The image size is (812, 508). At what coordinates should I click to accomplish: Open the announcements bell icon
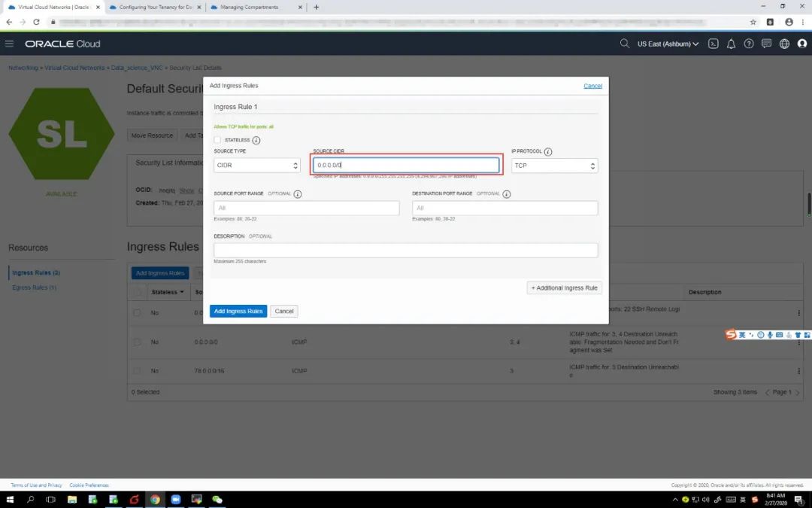[x=731, y=44]
